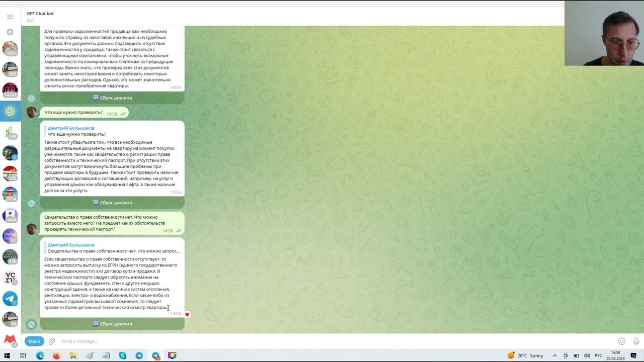Open the Startup Tour chat
Screen dimensions: 644x362
click(10, 236)
